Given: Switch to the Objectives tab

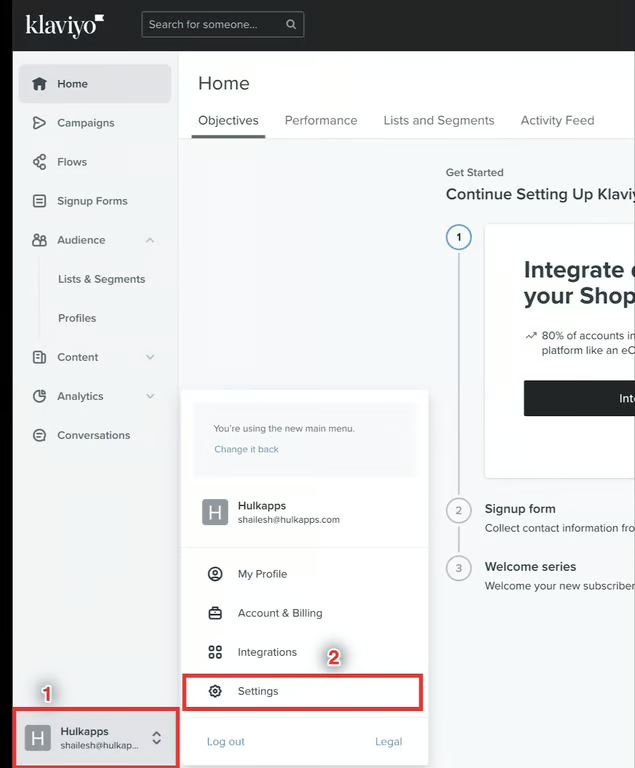Looking at the screenshot, I should 228,120.
